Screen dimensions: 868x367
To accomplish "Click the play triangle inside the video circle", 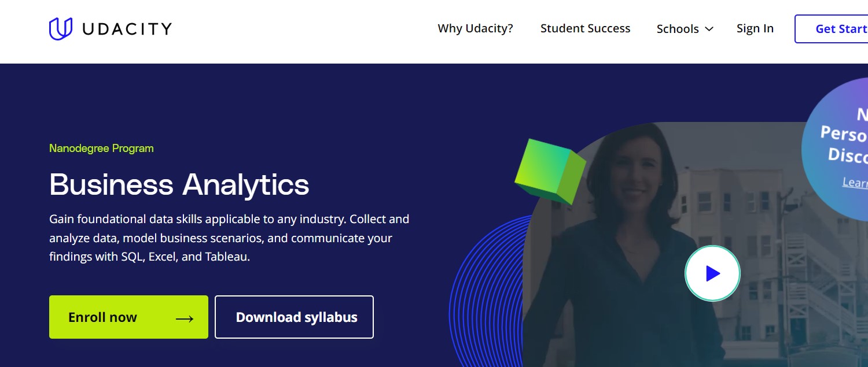I will [x=713, y=273].
